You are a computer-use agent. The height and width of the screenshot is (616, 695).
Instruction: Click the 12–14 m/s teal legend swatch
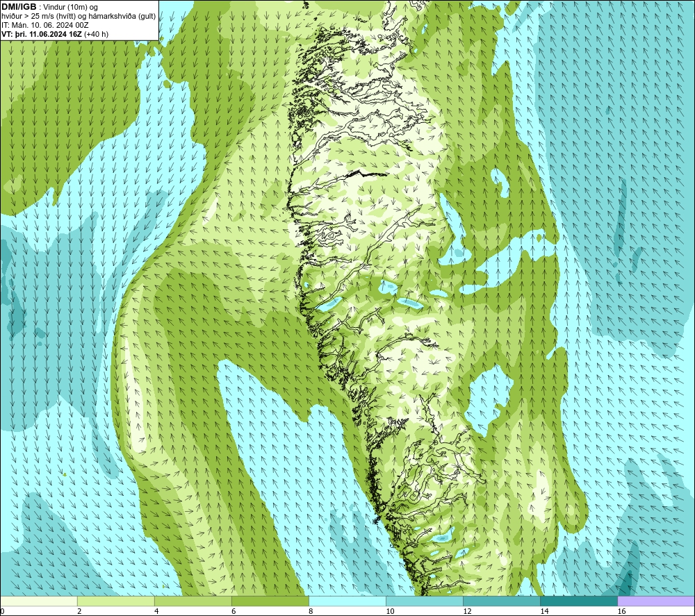[502, 601]
